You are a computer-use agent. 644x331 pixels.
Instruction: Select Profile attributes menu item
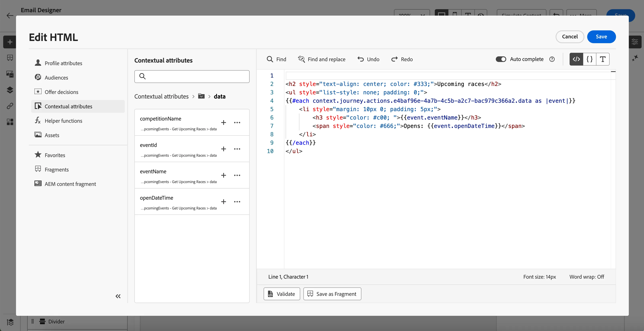tap(78, 63)
